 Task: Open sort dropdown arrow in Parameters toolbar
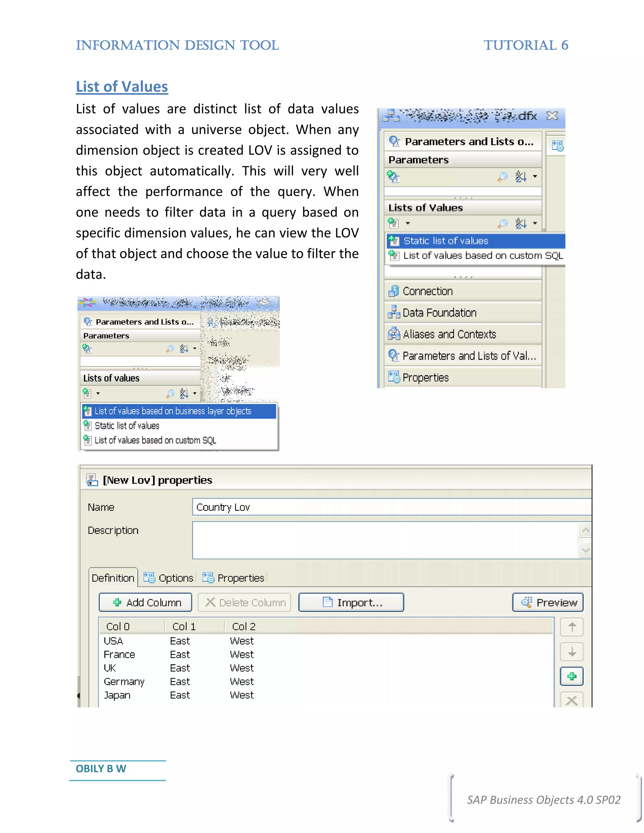pos(535,177)
